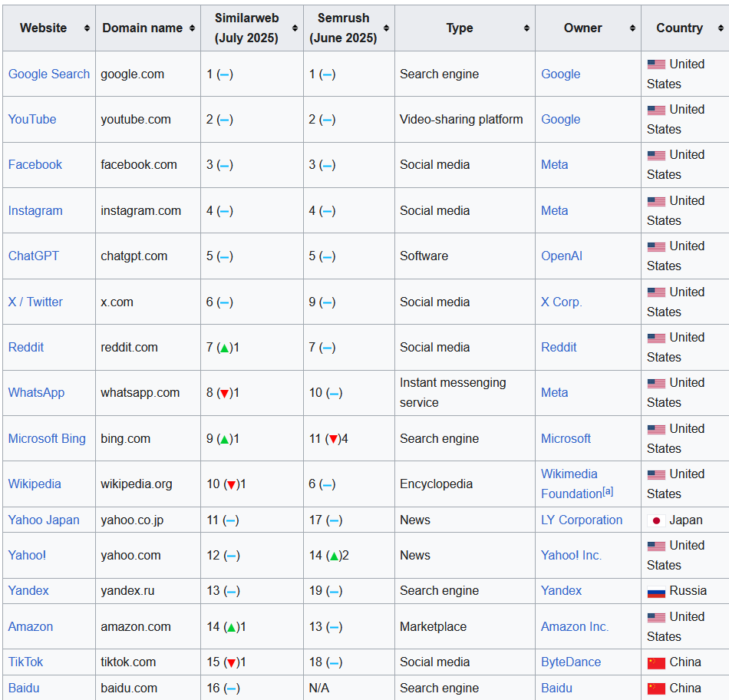Viewport: 729px width, 700px height.
Task: Open the Google Search website link
Action: point(49,74)
